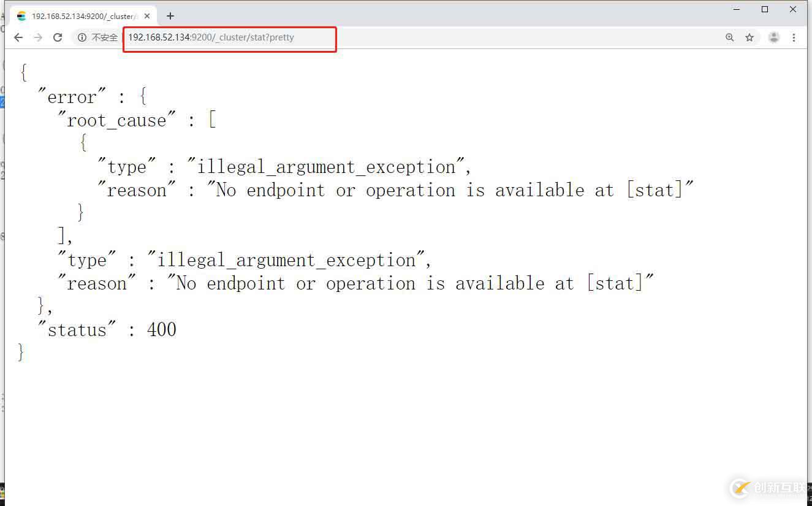
Task: Open the user profile avatar
Action: [774, 37]
